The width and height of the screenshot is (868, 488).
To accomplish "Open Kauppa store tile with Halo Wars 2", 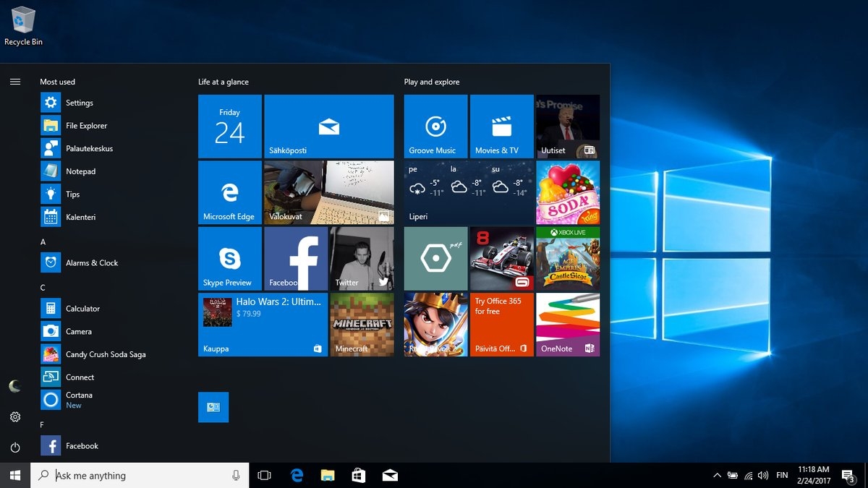I will [x=263, y=325].
